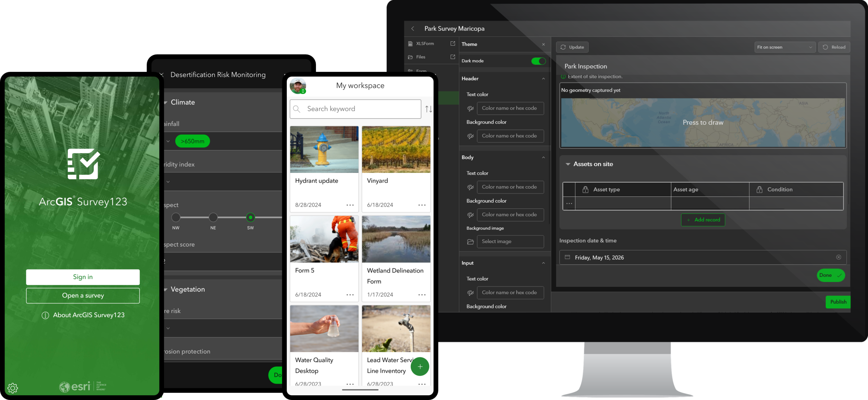Click the sort arrows icon in My workspace
This screenshot has width=868, height=400.
429,109
